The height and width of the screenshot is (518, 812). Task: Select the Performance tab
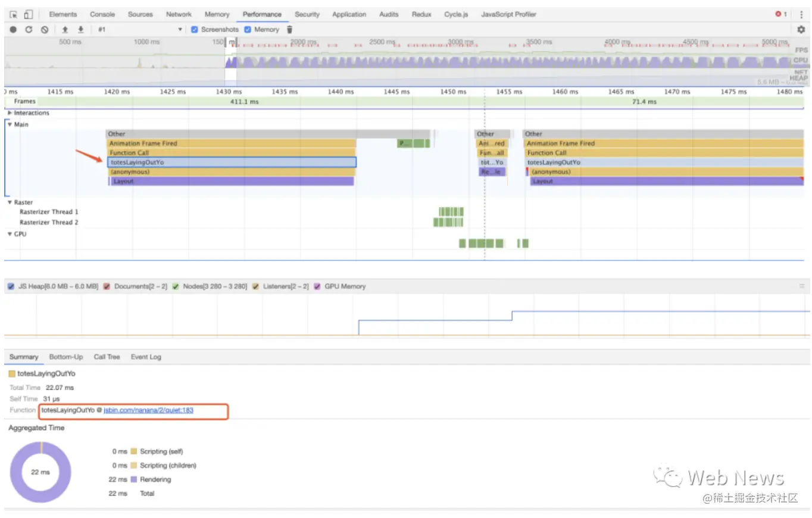pyautogui.click(x=262, y=14)
